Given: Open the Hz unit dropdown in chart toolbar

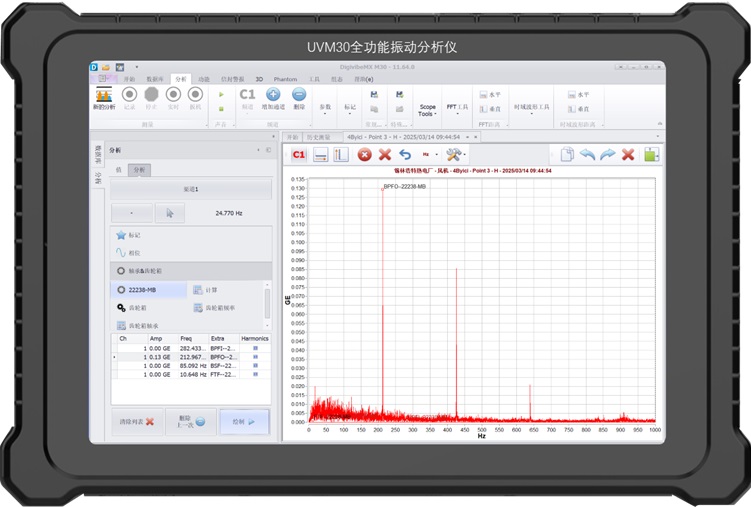Looking at the screenshot, I should [x=428, y=155].
